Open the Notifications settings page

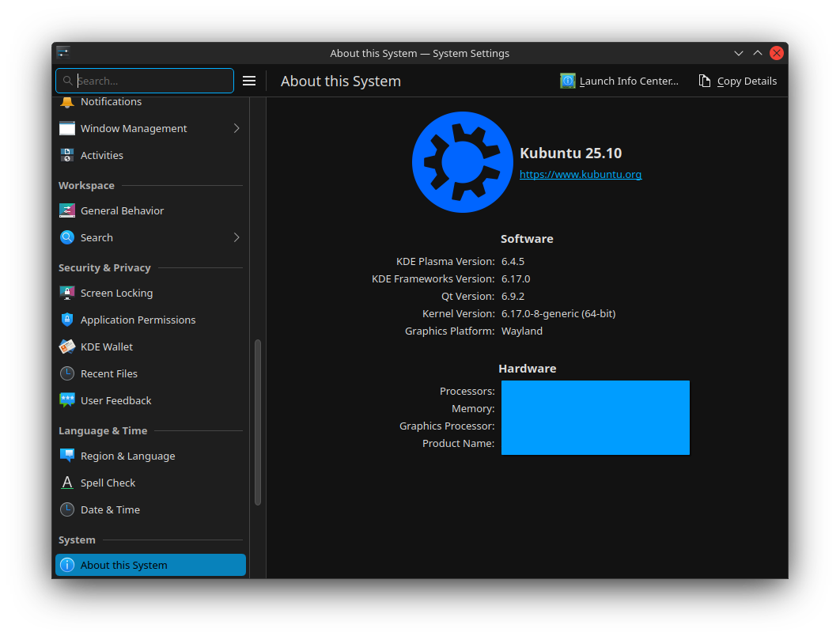pos(150,102)
